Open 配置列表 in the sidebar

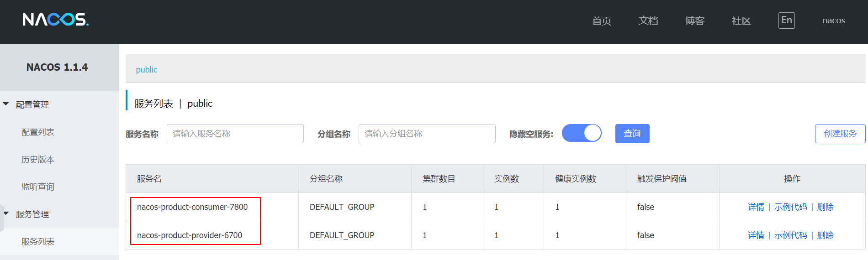(x=38, y=132)
